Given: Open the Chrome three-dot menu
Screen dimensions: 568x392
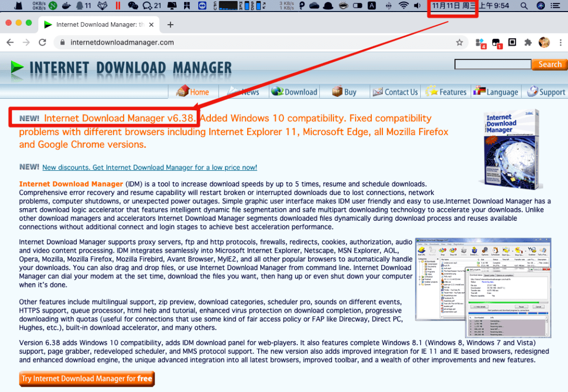Looking at the screenshot, I should click(x=561, y=43).
